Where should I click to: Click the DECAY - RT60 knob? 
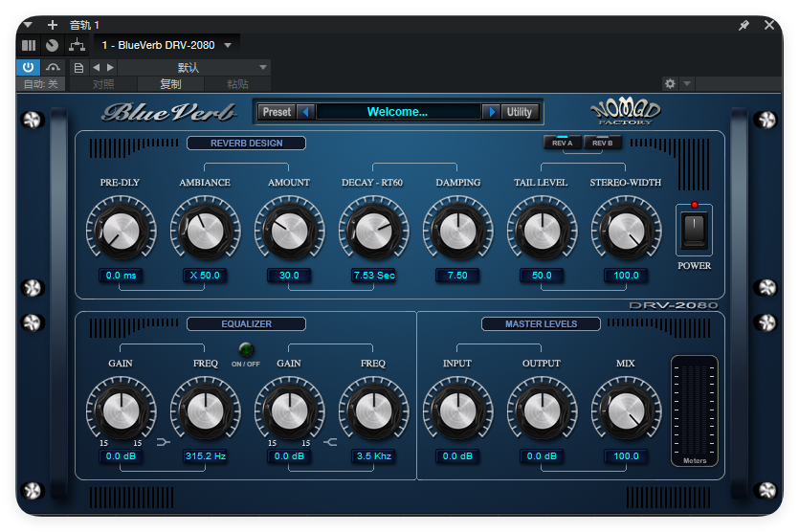(373, 231)
